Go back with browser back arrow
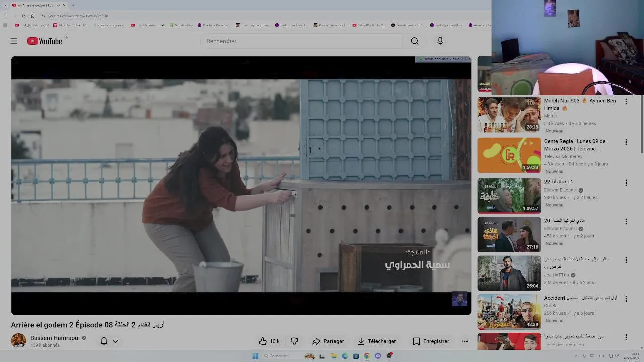 coord(6,16)
